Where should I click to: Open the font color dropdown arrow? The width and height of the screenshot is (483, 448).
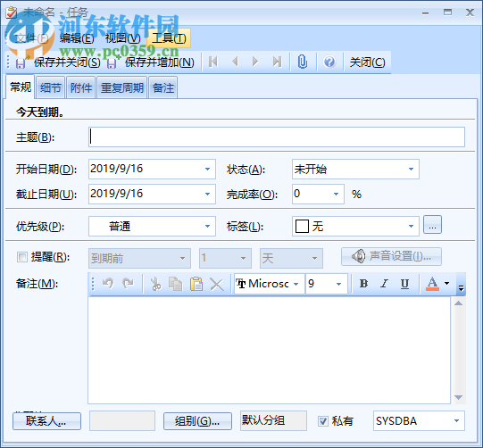click(447, 283)
